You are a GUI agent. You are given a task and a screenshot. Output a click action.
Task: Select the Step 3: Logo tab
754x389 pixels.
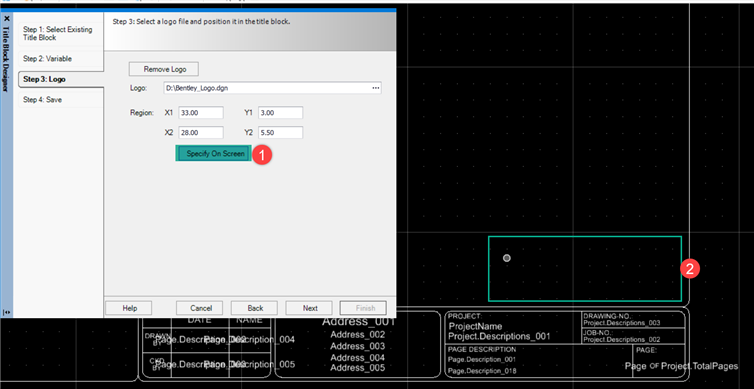61,79
